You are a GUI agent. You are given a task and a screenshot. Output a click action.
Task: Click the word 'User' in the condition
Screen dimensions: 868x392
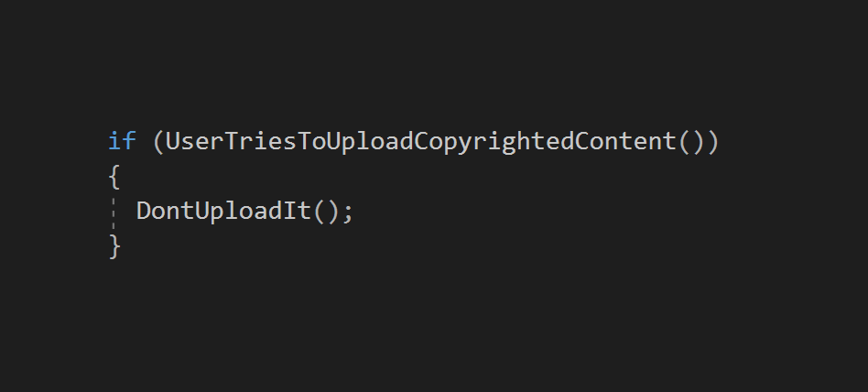(194, 141)
